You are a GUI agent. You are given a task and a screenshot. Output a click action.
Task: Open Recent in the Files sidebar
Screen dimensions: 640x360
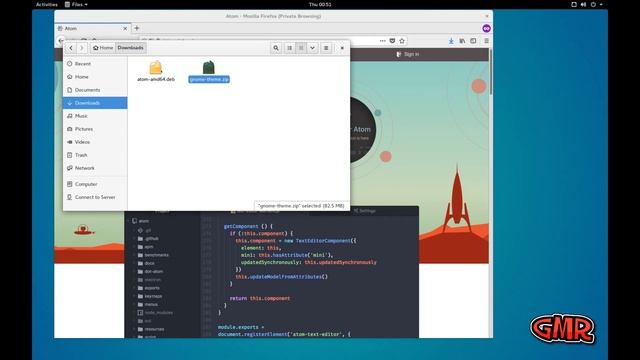tap(95, 64)
